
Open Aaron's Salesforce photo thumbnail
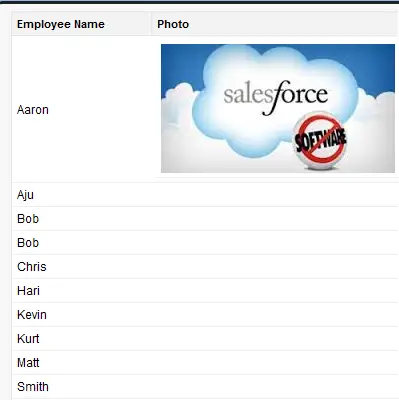(278, 108)
